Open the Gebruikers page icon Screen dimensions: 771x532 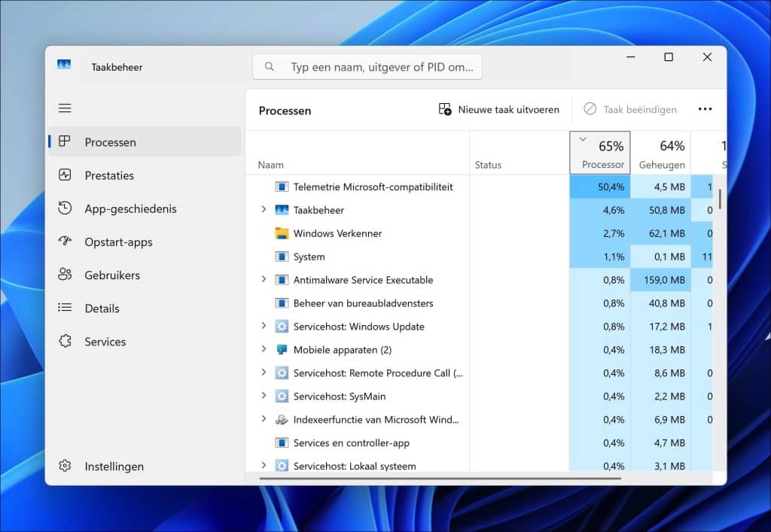tap(65, 275)
